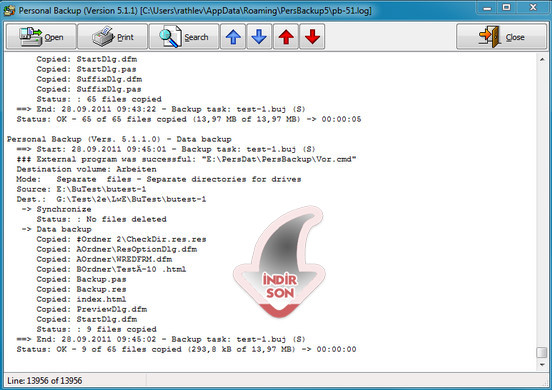Click the red up arrow button
Screen dimensions: 552x390
pyautogui.click(x=286, y=37)
